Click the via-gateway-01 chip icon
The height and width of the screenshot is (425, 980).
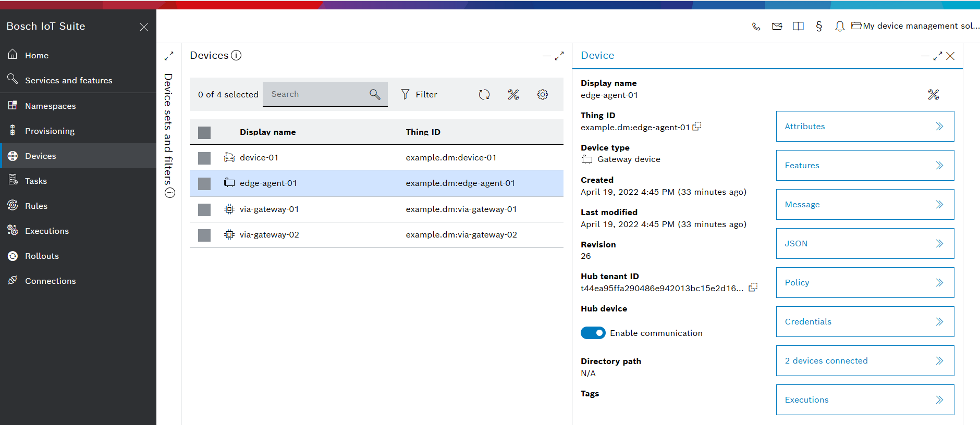(229, 209)
